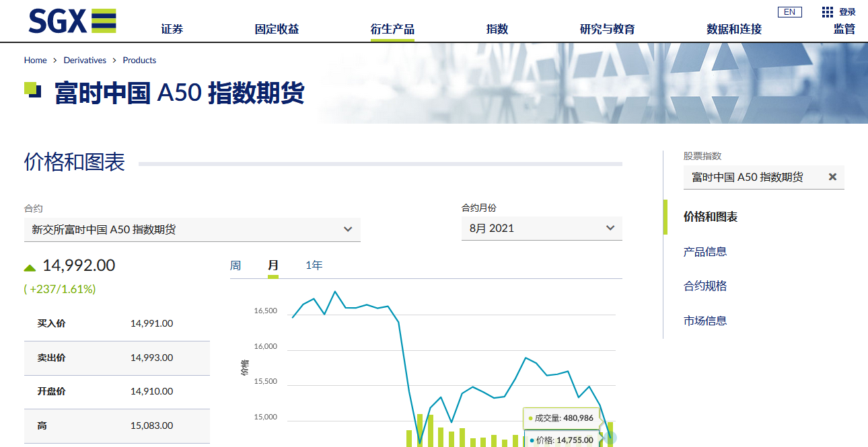Click the 16,500 axis label
The image size is (868, 447).
point(265,311)
